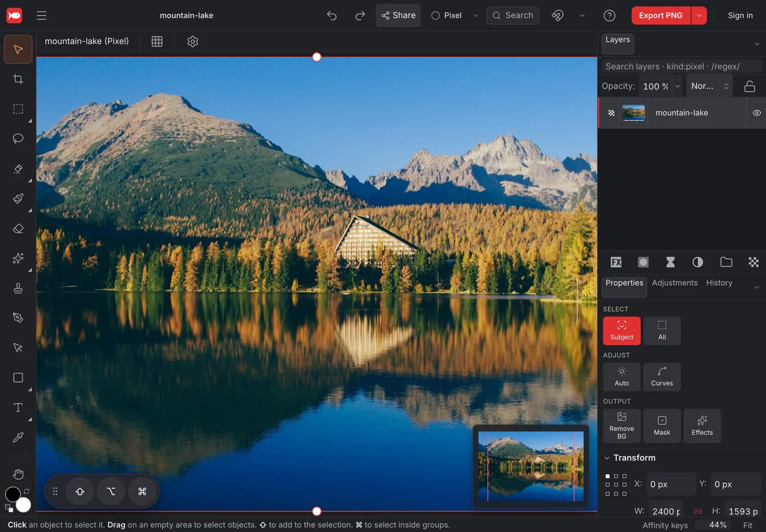Click the Redo arrow
Screen dimensions: 766x532
pos(360,16)
